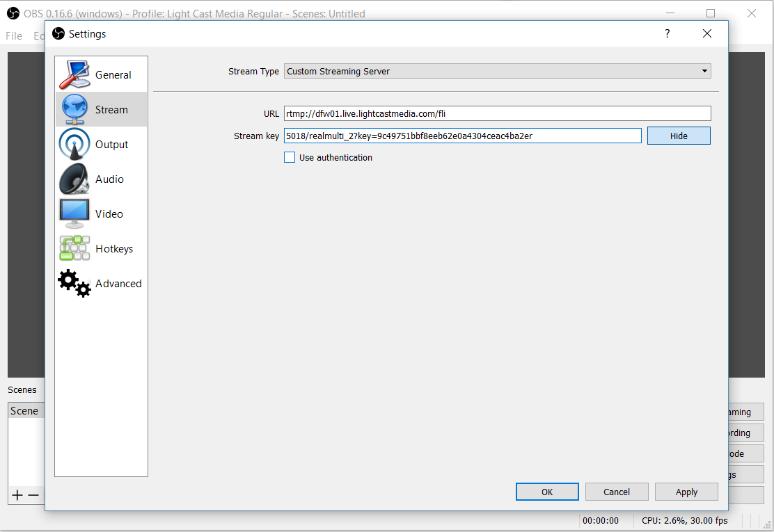Switch to the Output settings tab label
The width and height of the screenshot is (774, 532).
(111, 145)
